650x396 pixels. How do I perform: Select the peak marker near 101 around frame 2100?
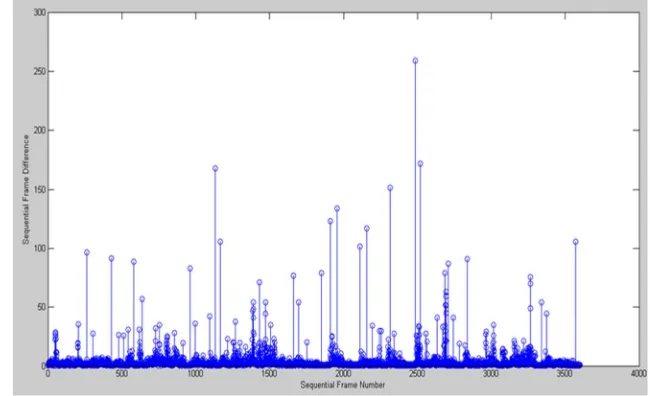360,247
